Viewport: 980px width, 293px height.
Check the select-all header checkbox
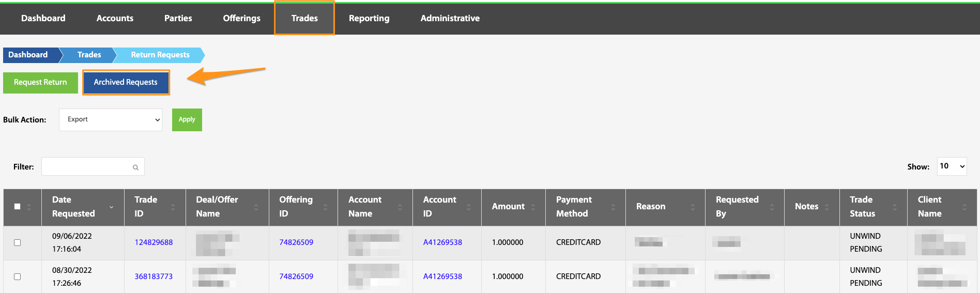(17, 206)
